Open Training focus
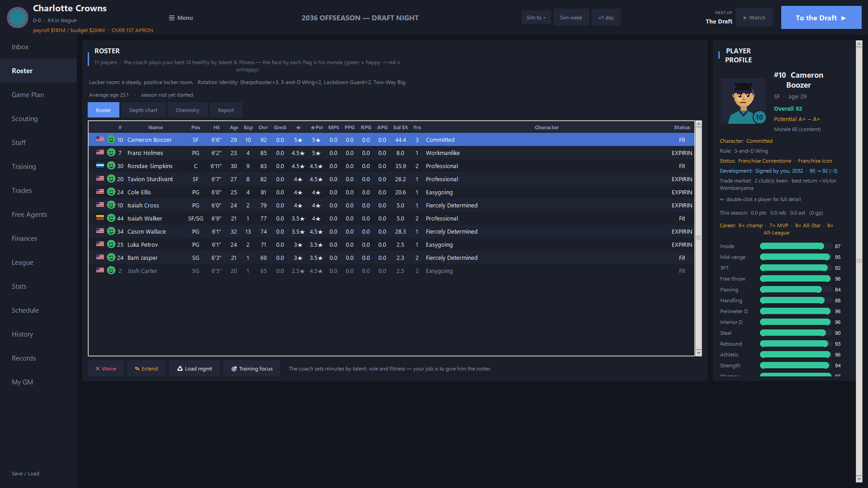 (252, 369)
